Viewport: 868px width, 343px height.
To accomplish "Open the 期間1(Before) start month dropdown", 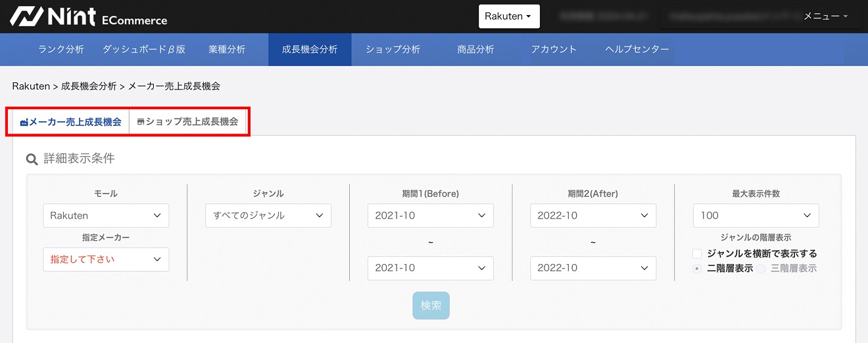I will pos(430,215).
